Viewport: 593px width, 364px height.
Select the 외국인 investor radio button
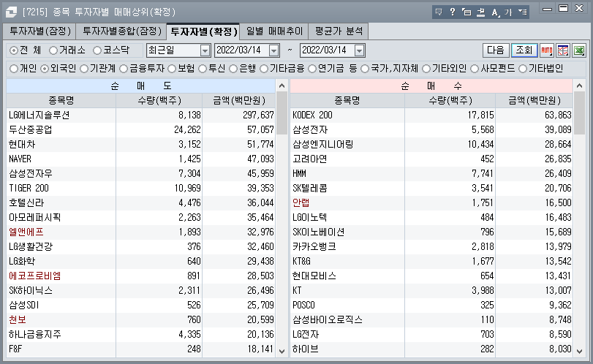coord(45,69)
